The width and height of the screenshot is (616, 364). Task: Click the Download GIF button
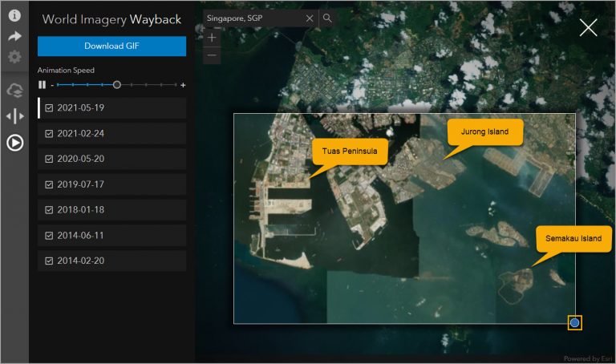click(x=112, y=46)
